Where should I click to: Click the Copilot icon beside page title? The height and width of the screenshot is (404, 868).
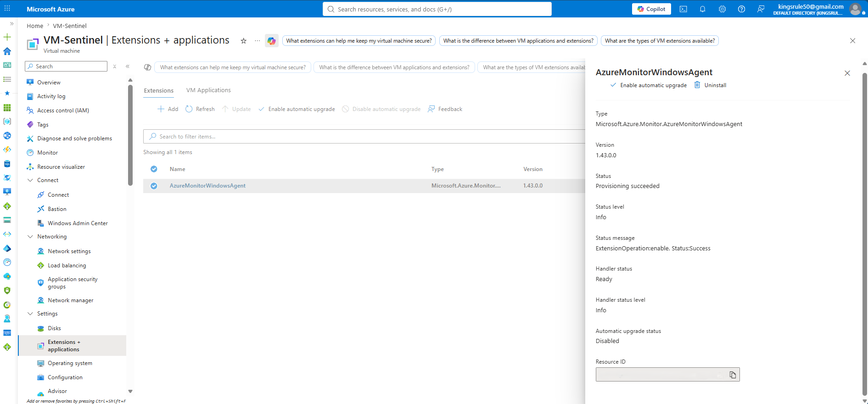272,41
